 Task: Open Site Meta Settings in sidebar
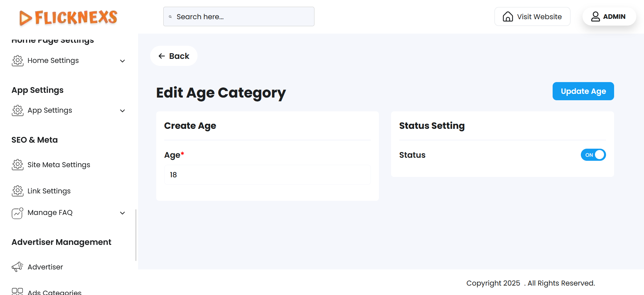coord(59,165)
